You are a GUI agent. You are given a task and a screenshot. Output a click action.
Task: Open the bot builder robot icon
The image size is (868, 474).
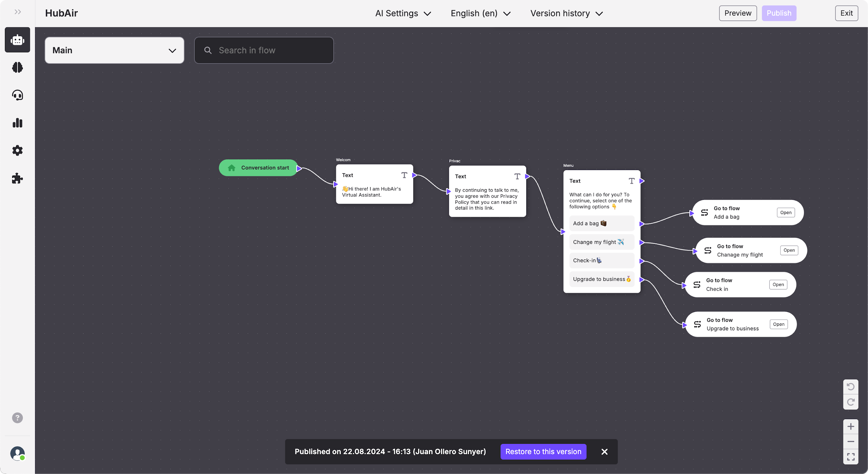tap(17, 40)
